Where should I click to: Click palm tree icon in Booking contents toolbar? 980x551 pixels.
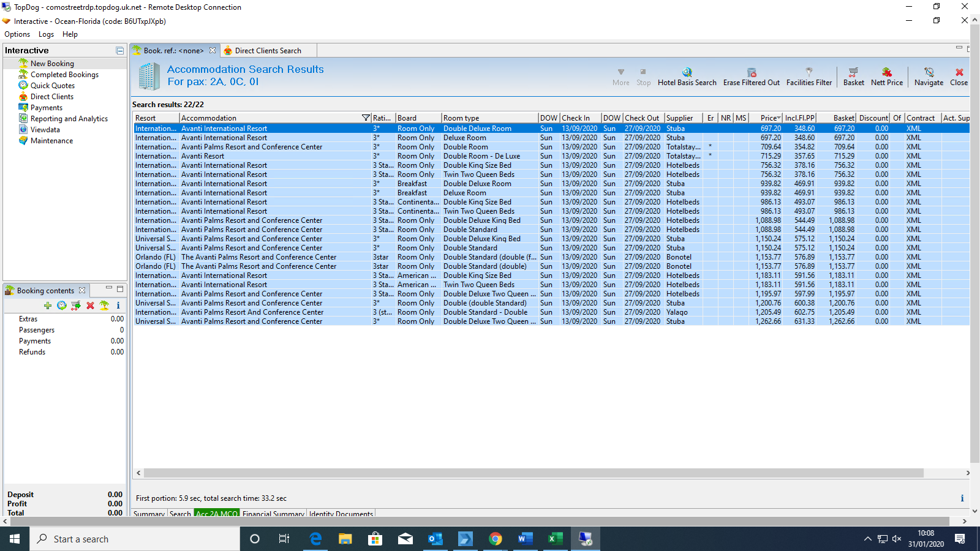(x=104, y=305)
